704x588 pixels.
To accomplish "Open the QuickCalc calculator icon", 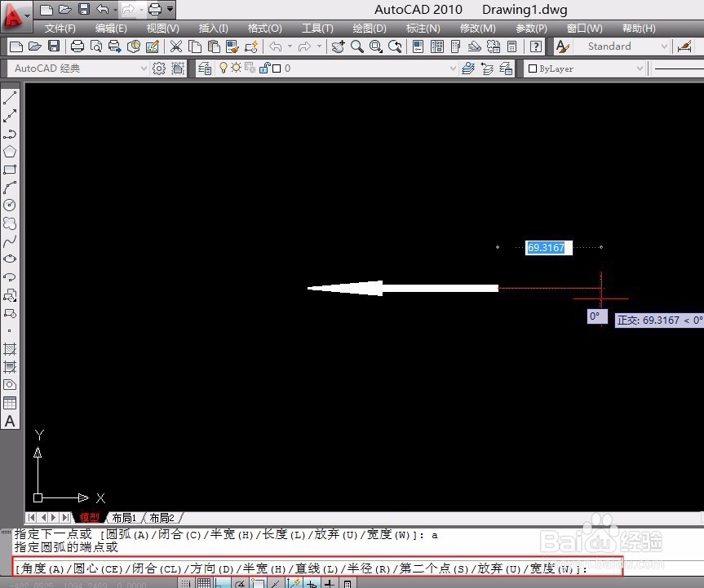I will click(511, 46).
